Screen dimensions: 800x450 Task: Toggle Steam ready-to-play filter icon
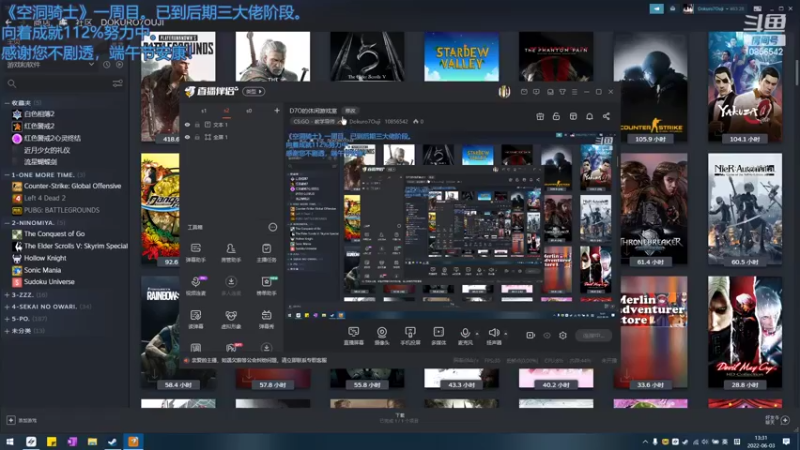(x=119, y=65)
